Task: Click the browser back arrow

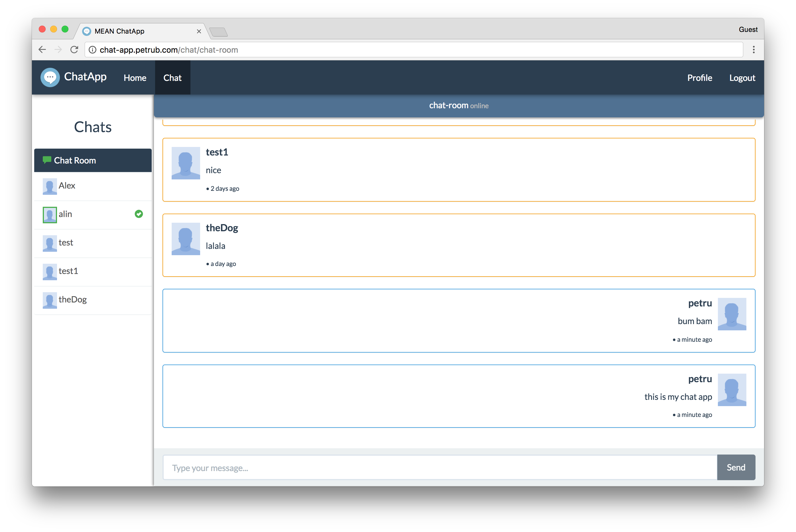Action: tap(42, 50)
